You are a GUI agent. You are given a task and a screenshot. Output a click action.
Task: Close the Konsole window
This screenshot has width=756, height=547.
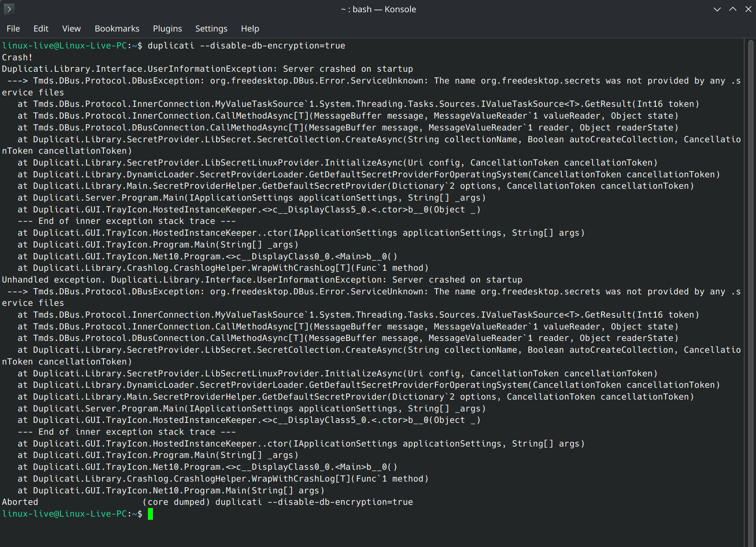pos(748,9)
